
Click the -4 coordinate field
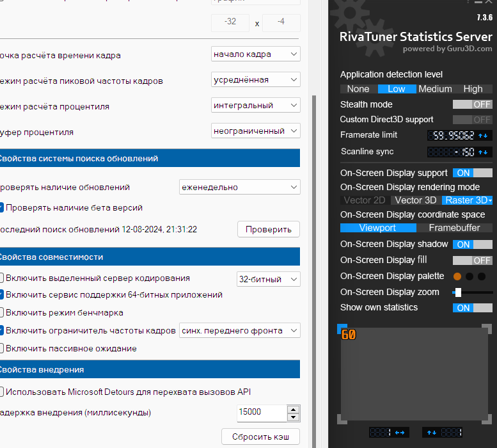point(281,22)
